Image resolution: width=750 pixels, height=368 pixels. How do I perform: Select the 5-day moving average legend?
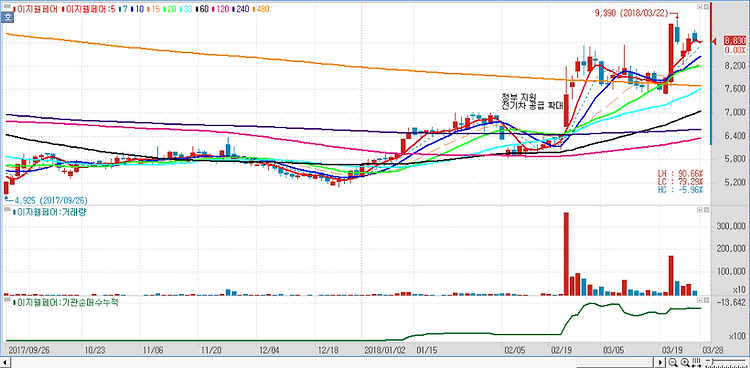click(x=88, y=9)
